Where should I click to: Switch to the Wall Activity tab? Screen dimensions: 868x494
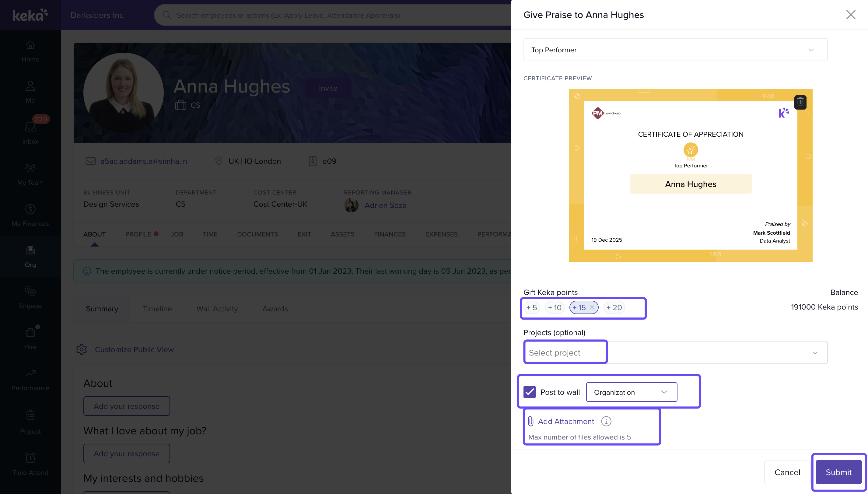(217, 309)
